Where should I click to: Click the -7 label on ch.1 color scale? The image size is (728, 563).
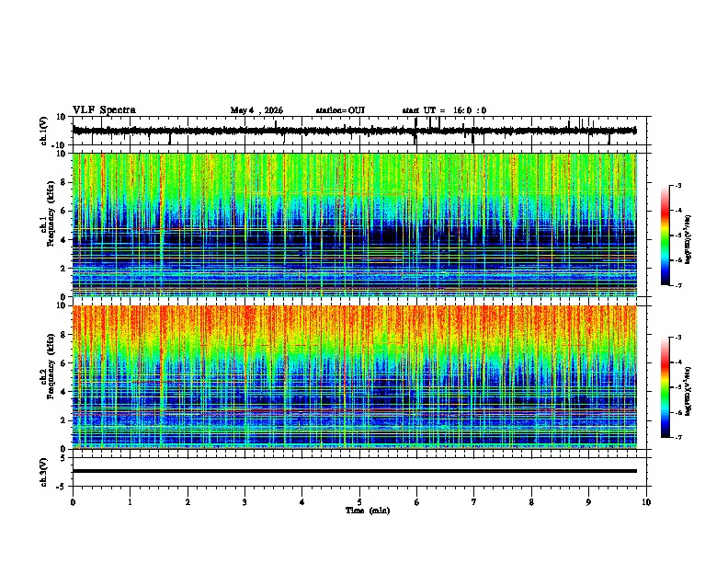677,285
